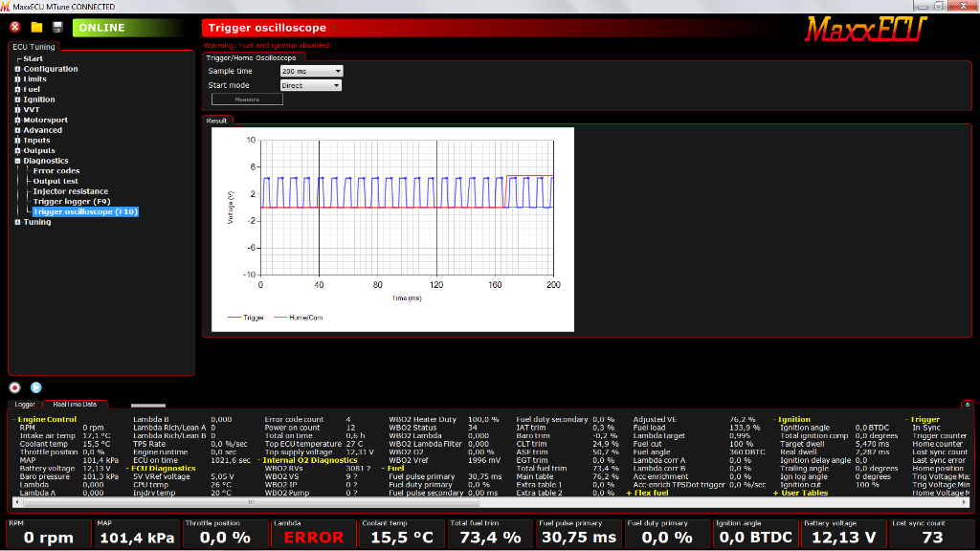Open Trigger logger (F9)
This screenshot has width=980, height=551.
72,202
